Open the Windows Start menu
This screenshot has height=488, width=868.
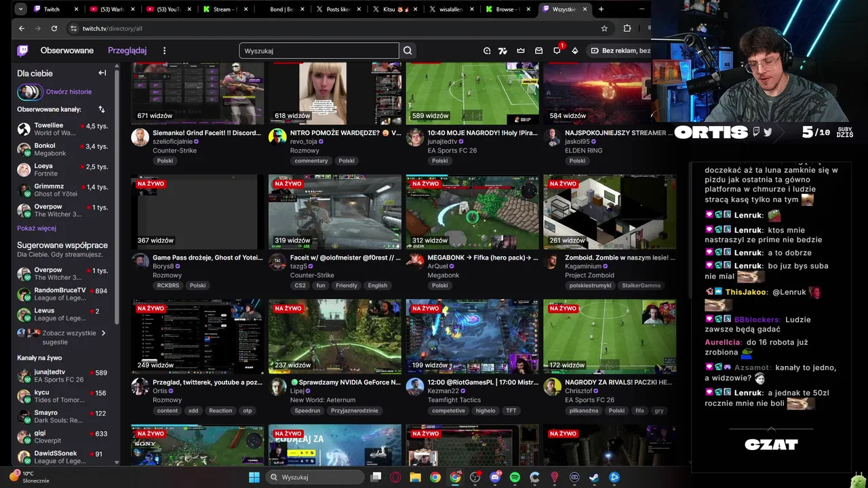point(254,477)
